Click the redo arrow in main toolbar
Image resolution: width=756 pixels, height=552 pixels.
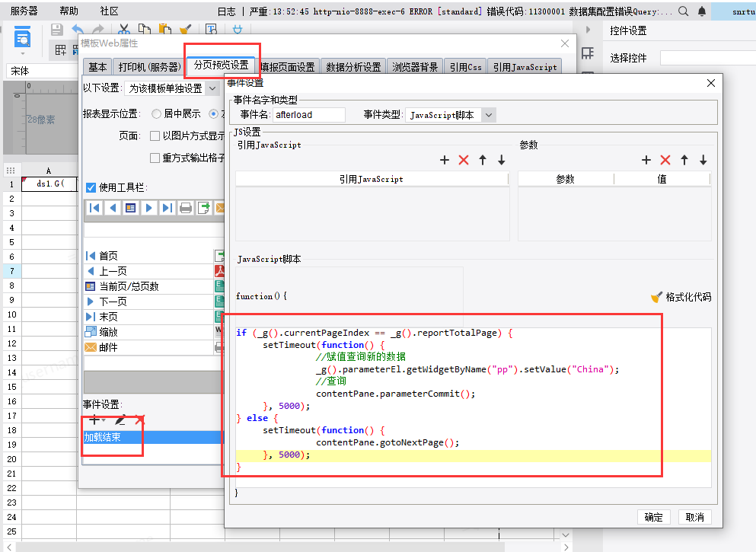(98, 30)
